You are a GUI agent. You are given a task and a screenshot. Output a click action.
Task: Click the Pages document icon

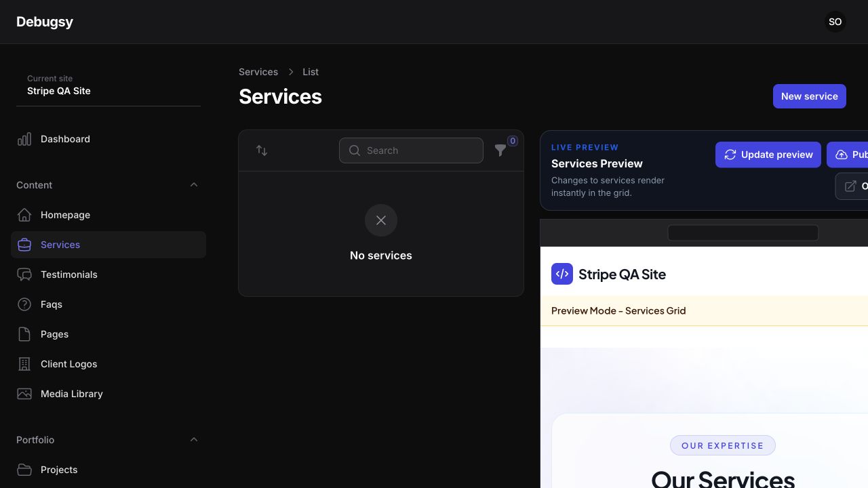(24, 334)
